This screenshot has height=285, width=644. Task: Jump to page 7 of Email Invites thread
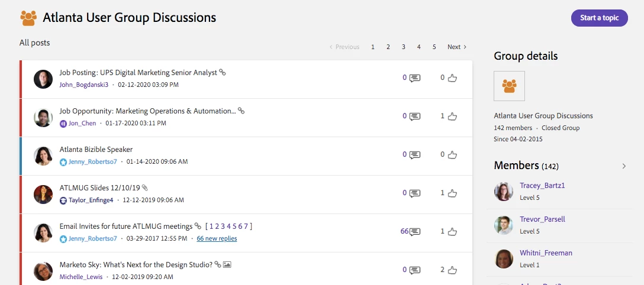[x=246, y=226]
